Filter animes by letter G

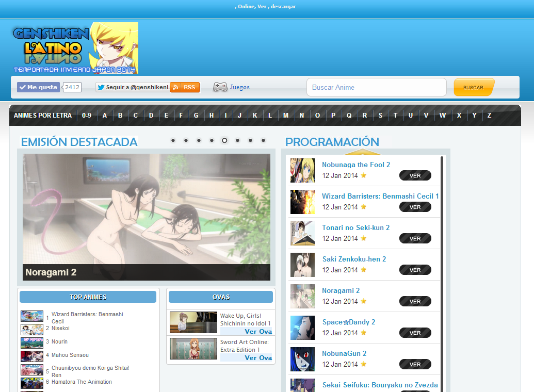[x=196, y=116]
